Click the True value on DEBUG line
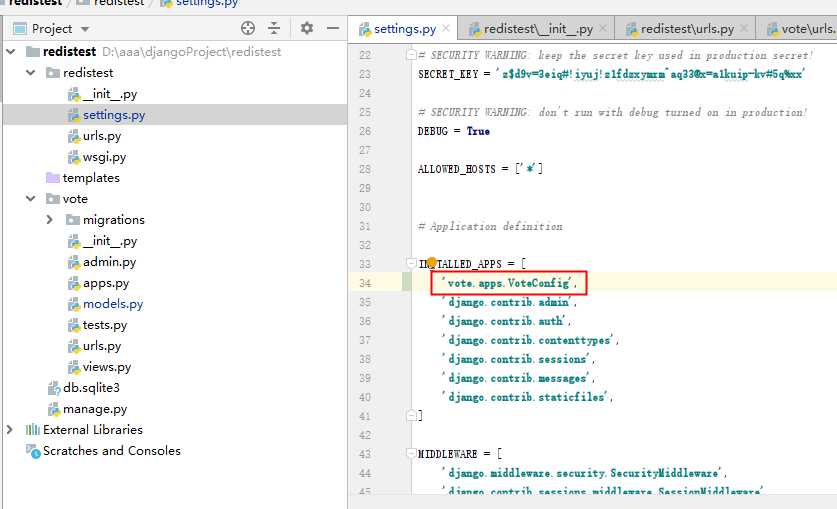This screenshot has height=509, width=837. click(x=478, y=131)
